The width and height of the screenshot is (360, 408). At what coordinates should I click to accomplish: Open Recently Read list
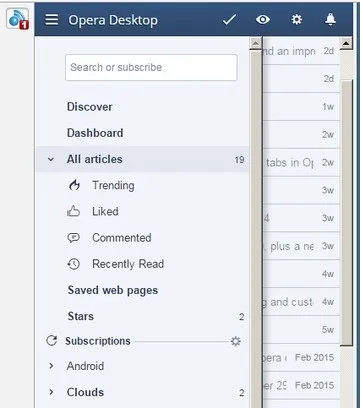click(x=128, y=264)
